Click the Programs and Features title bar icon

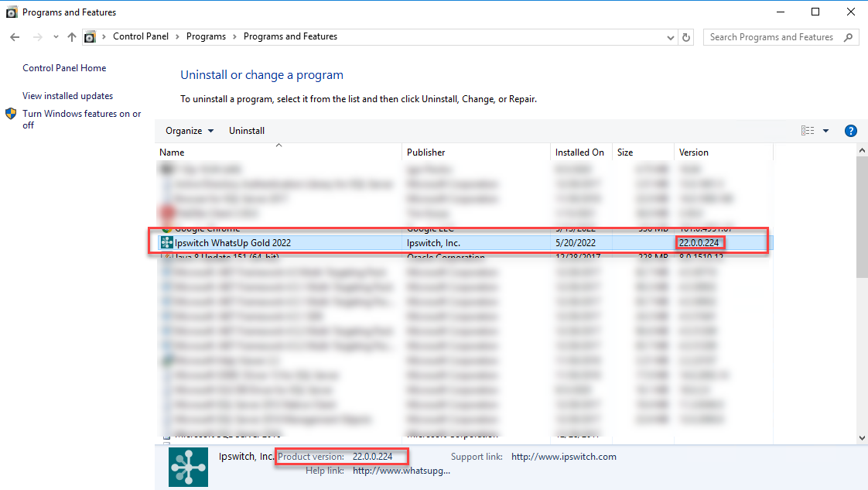pyautogui.click(x=12, y=12)
